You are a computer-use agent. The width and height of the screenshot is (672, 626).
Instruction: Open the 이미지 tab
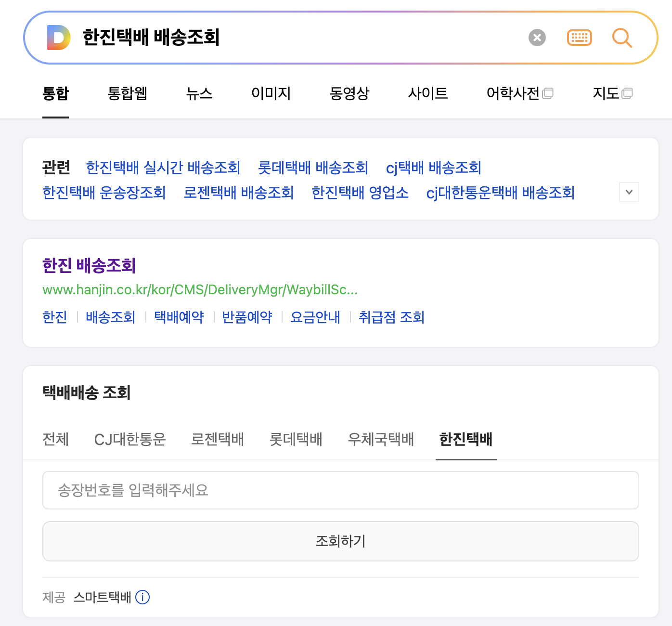(x=271, y=93)
